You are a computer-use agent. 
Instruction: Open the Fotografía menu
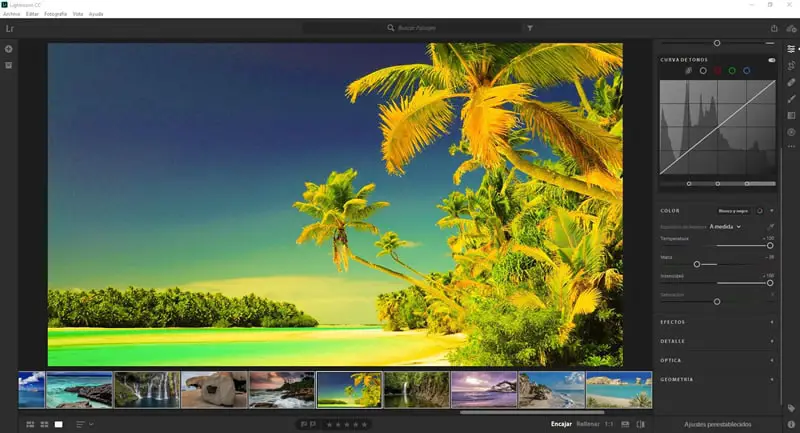tap(56, 14)
